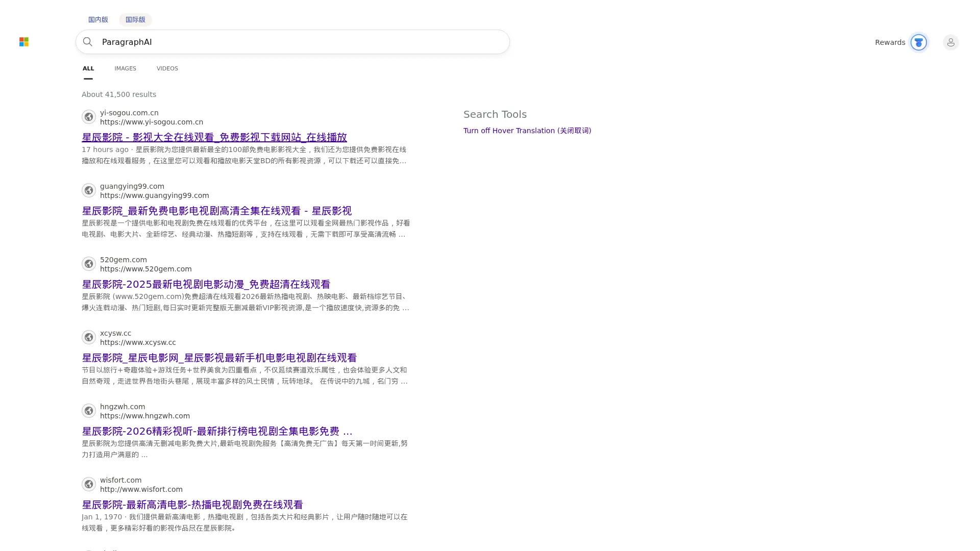Screen dimensions: 980x551
Task: Click the snippet starting Jan 1, 1970
Action: [244, 522]
